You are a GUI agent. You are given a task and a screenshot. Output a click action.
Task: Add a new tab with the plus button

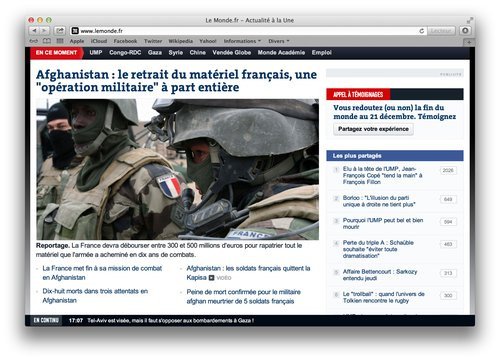(x=469, y=42)
